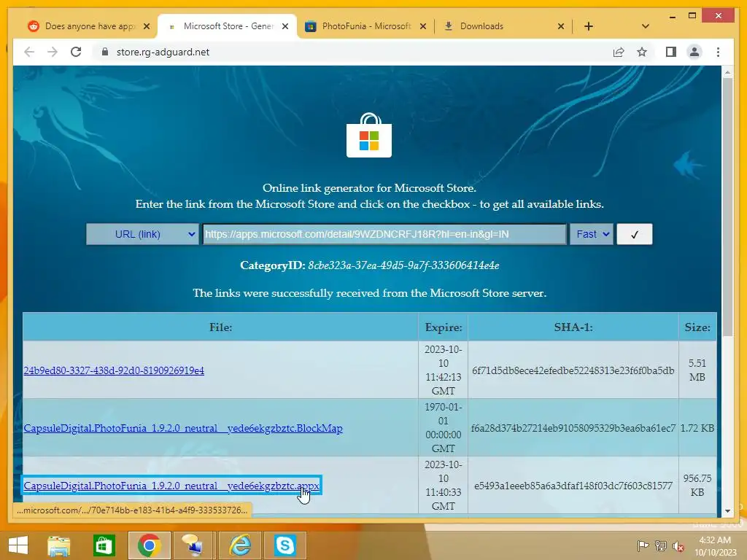Open Chrome three-dot menu
The height and width of the screenshot is (560, 747).
pyautogui.click(x=718, y=52)
